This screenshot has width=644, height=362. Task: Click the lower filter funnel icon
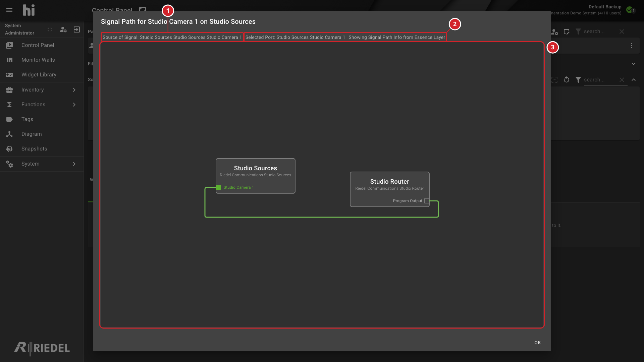(x=578, y=80)
